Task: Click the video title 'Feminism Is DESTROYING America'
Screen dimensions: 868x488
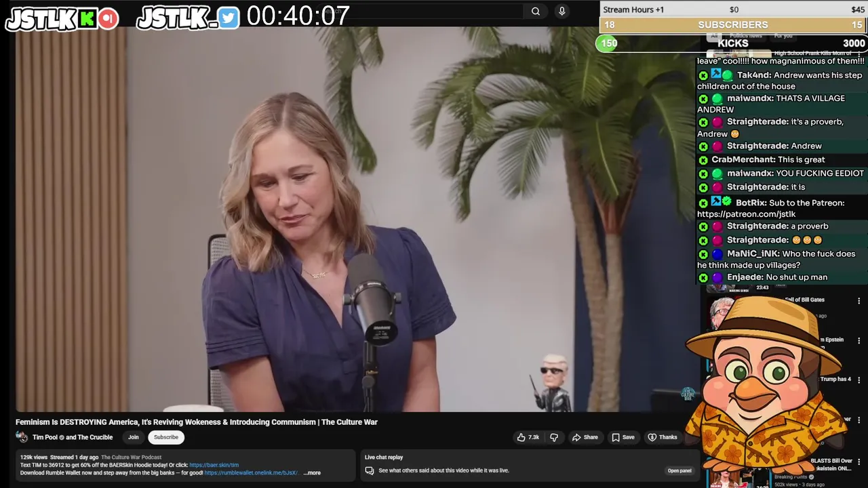Action: 197,422
